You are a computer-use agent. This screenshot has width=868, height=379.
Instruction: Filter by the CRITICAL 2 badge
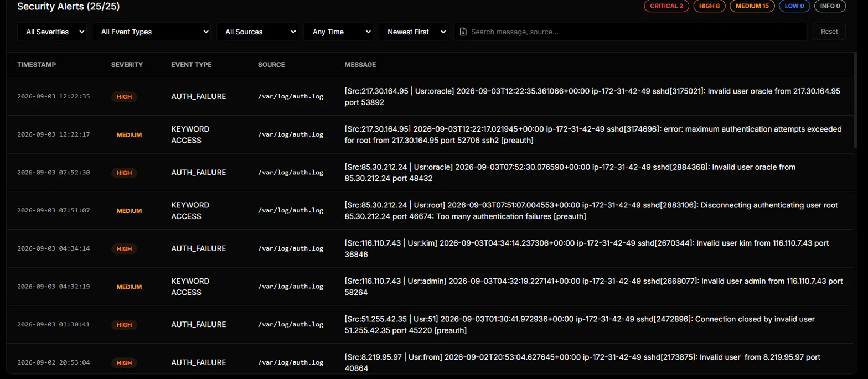click(666, 6)
